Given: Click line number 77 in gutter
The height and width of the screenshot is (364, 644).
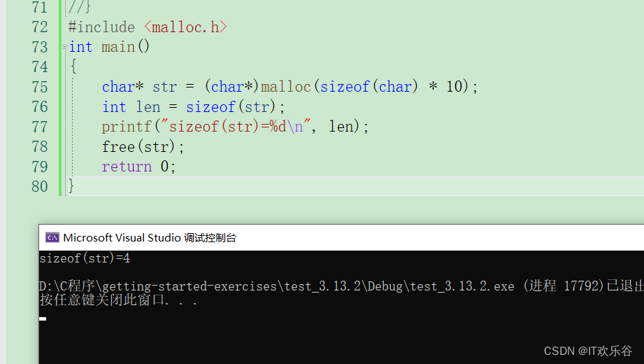Looking at the screenshot, I should click(x=40, y=127).
